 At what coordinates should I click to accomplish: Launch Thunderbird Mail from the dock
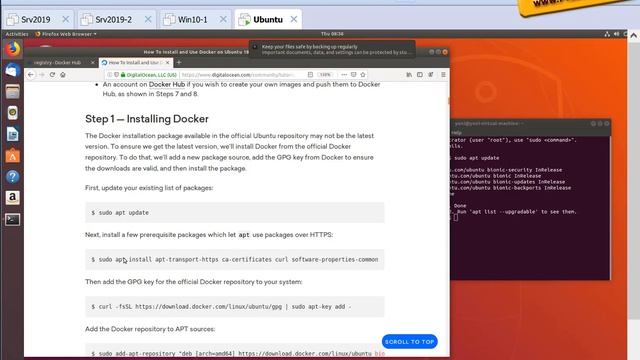tap(13, 70)
